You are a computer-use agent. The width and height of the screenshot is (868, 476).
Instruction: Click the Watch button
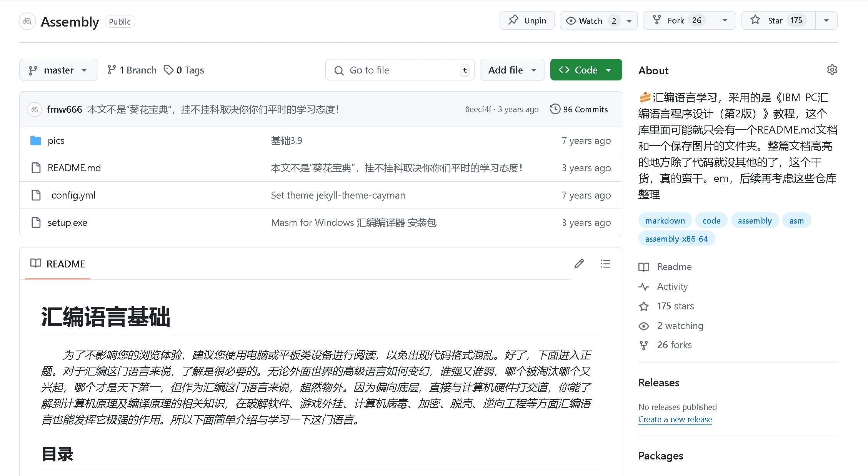(598, 20)
